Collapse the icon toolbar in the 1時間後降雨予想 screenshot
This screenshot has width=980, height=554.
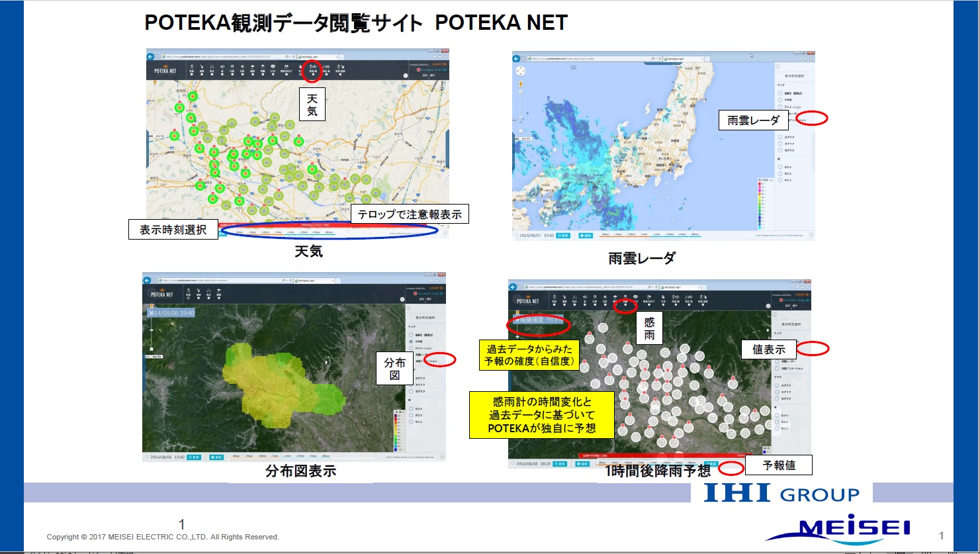pos(768,306)
